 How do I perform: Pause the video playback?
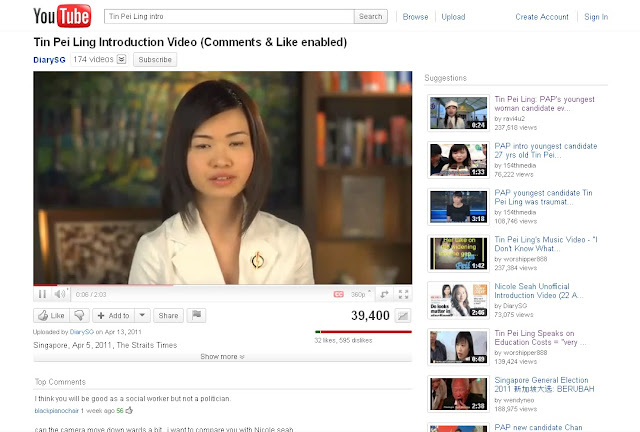coord(42,294)
